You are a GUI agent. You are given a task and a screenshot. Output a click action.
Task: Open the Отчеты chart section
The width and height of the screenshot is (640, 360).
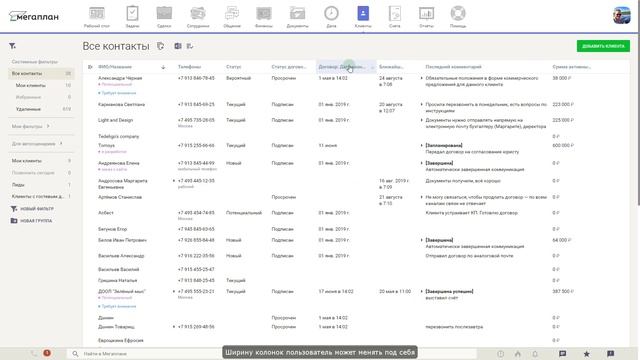pyautogui.click(x=426, y=17)
